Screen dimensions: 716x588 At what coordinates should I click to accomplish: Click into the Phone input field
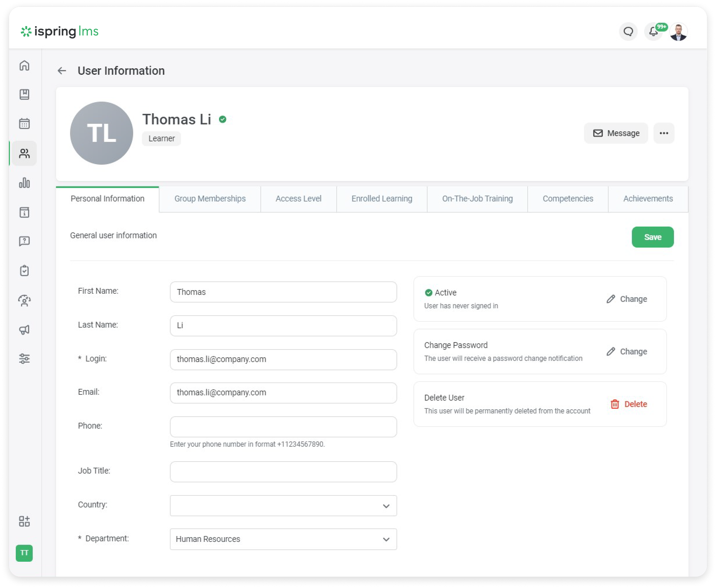point(283,427)
